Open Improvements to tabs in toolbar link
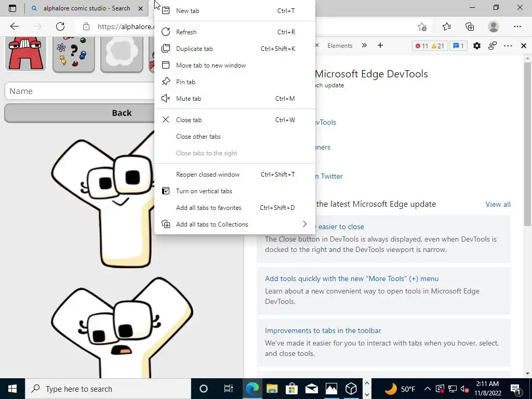 tap(323, 330)
